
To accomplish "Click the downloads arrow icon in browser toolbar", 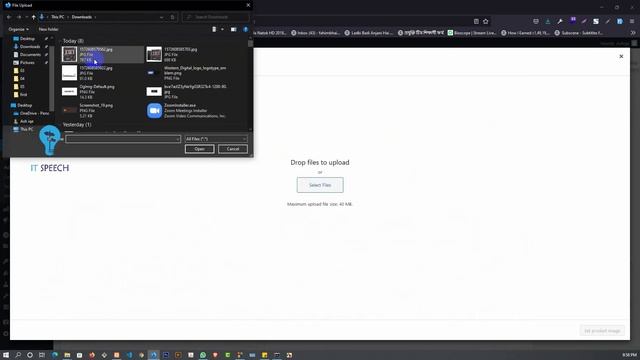I will coord(548,21).
